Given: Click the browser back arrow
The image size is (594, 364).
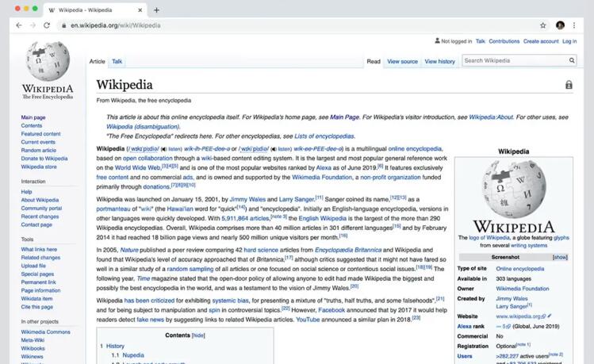Looking at the screenshot, I should tap(19, 25).
